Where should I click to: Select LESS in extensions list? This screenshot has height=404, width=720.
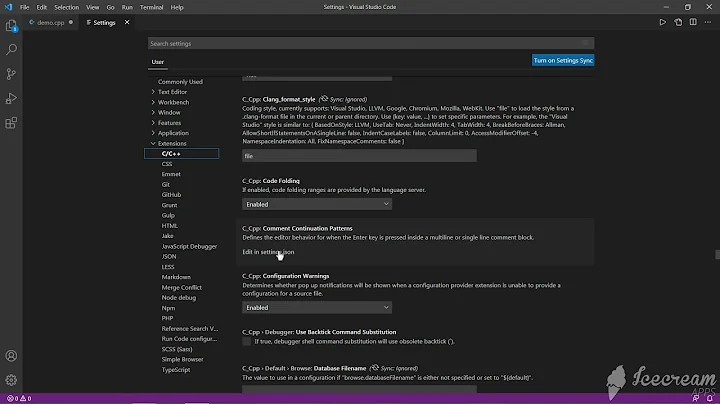168,267
